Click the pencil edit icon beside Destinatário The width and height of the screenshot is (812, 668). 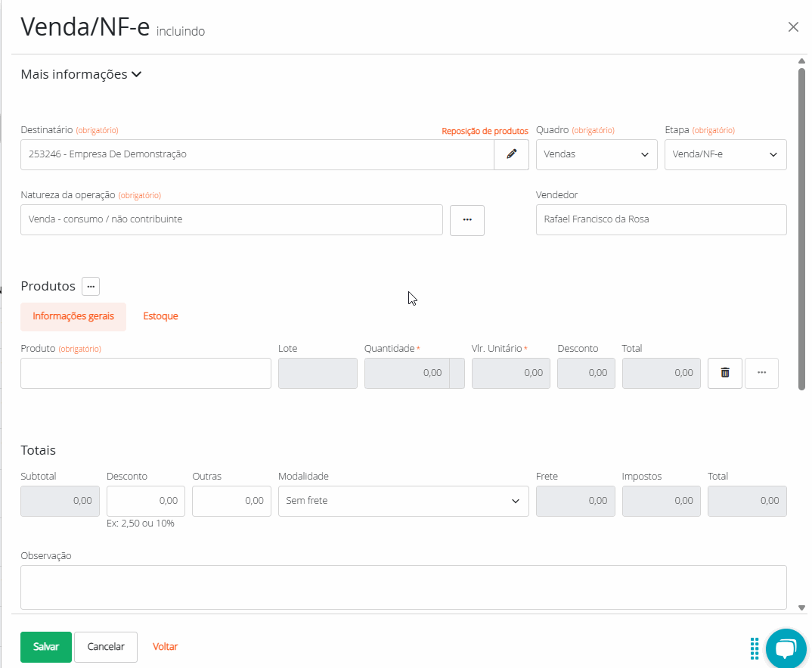click(512, 154)
